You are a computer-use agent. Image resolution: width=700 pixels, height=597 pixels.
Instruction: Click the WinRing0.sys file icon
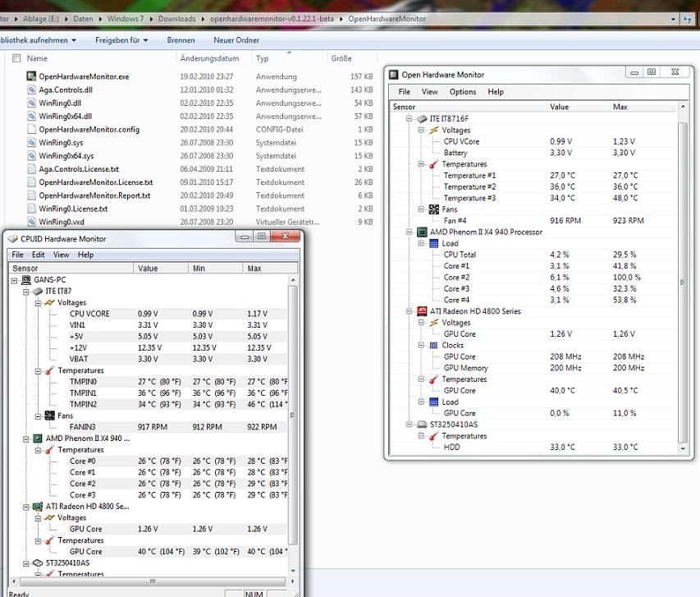click(31, 143)
